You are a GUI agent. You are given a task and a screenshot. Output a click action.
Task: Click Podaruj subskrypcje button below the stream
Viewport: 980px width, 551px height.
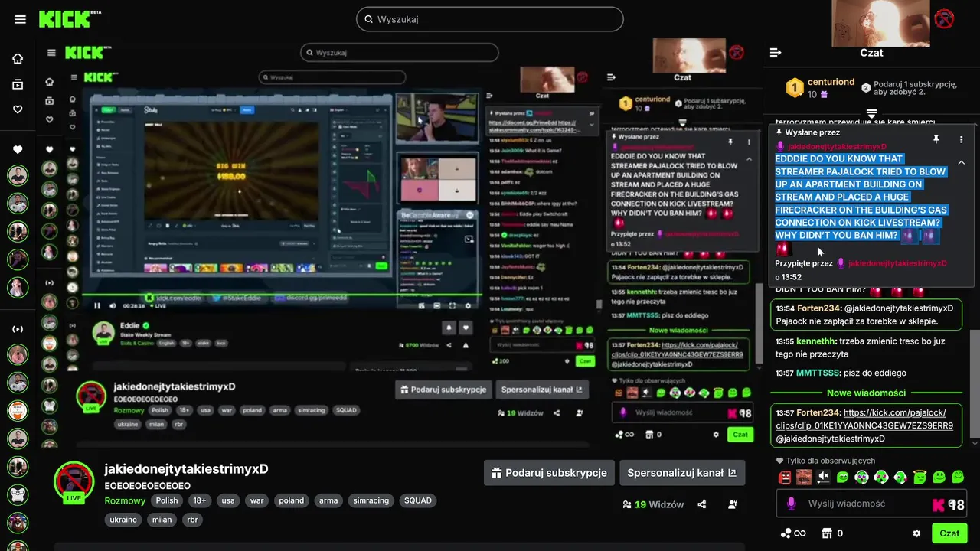coord(550,473)
